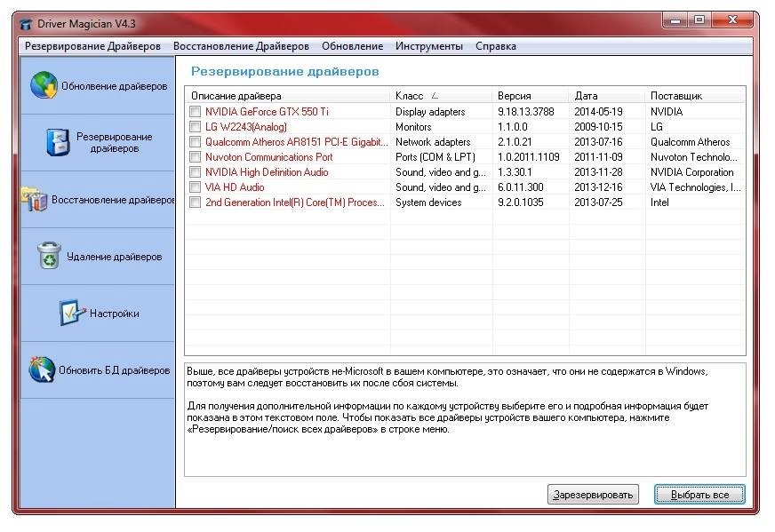Screen dimensions: 775x532
Task: Sort by Версия column header
Action: click(x=531, y=96)
